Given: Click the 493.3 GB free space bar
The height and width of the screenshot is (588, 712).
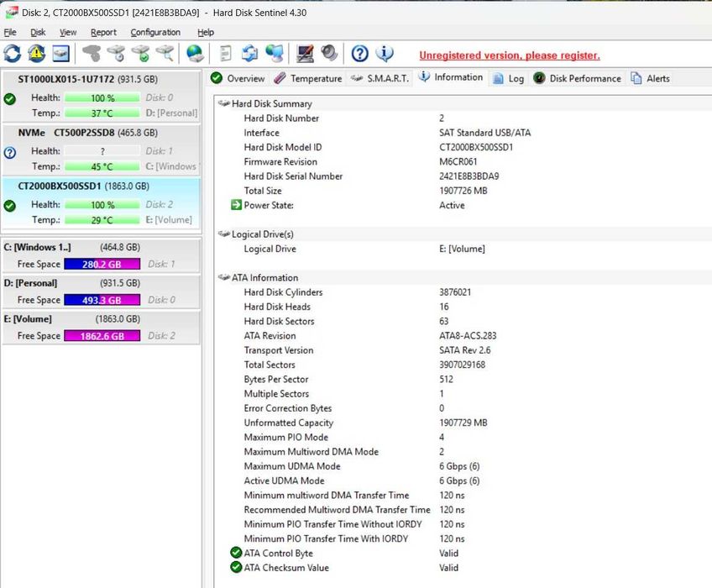Looking at the screenshot, I should coord(102,300).
